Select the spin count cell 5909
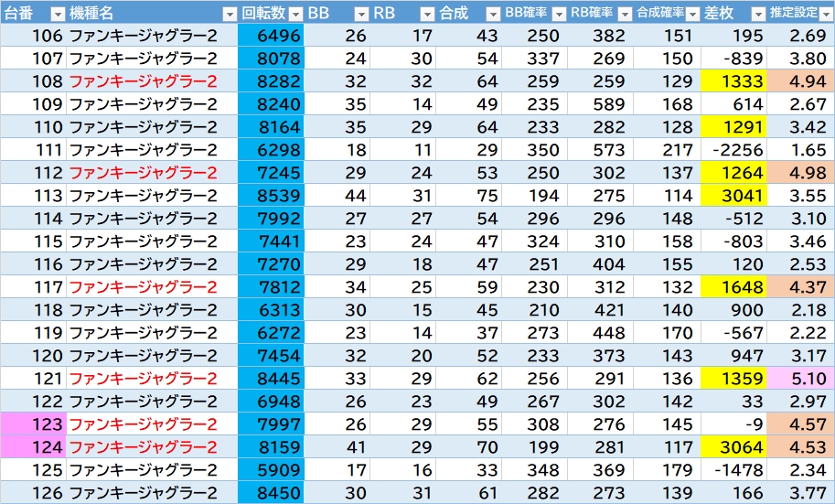835x504 pixels. (x=271, y=470)
